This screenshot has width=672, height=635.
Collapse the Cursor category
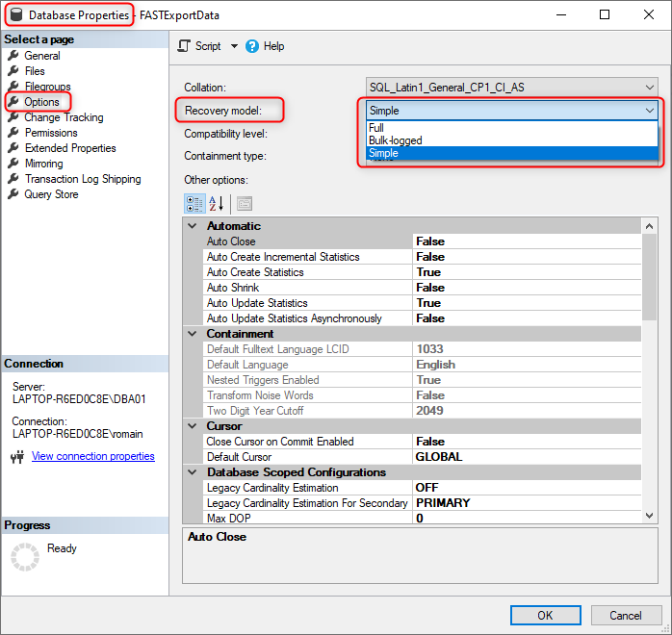[x=193, y=426]
